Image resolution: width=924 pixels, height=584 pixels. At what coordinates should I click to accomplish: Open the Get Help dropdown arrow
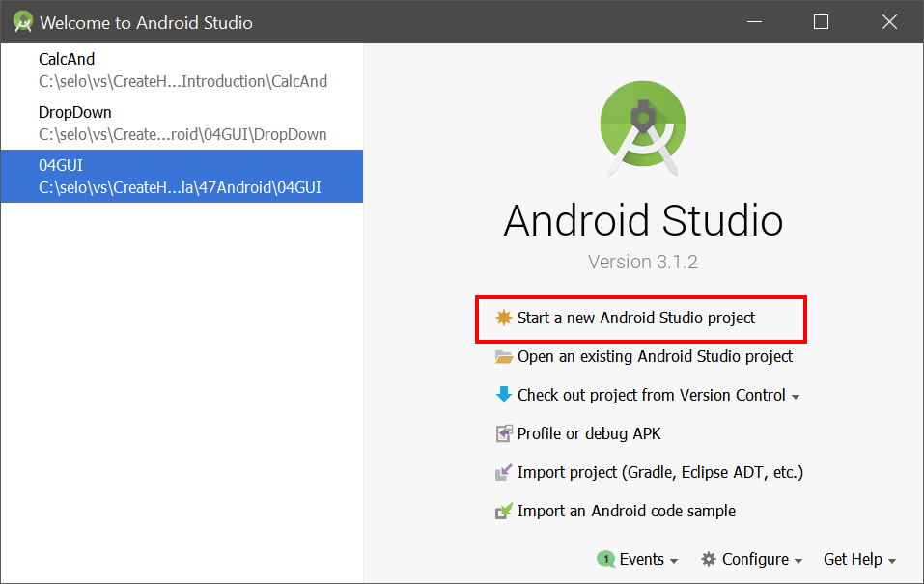tap(891, 561)
